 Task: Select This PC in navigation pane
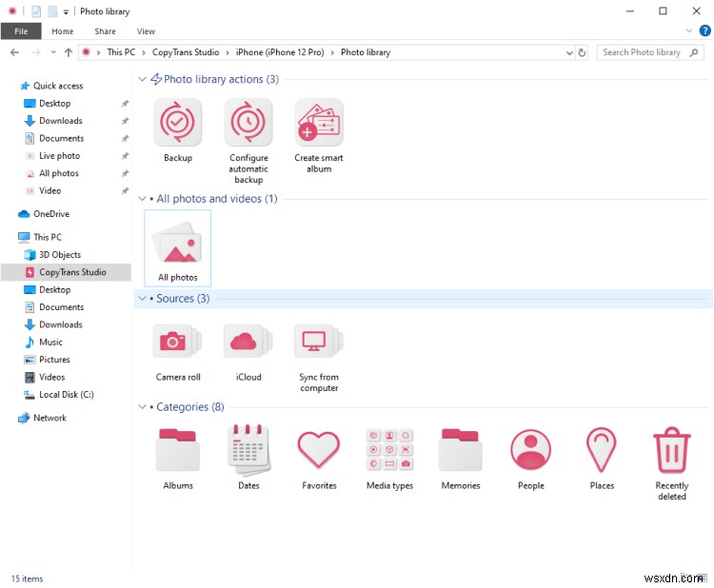[x=48, y=237]
